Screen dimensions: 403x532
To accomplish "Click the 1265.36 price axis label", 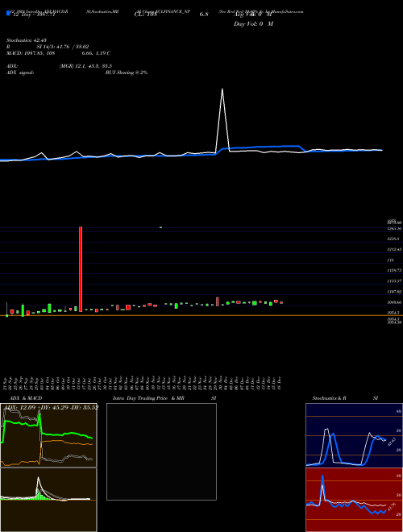I will 394,229.
